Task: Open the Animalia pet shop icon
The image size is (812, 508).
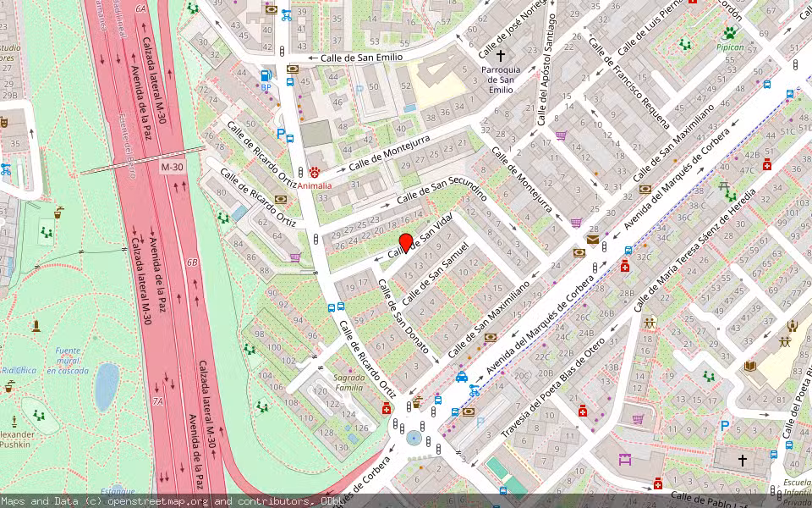Action: [315, 172]
